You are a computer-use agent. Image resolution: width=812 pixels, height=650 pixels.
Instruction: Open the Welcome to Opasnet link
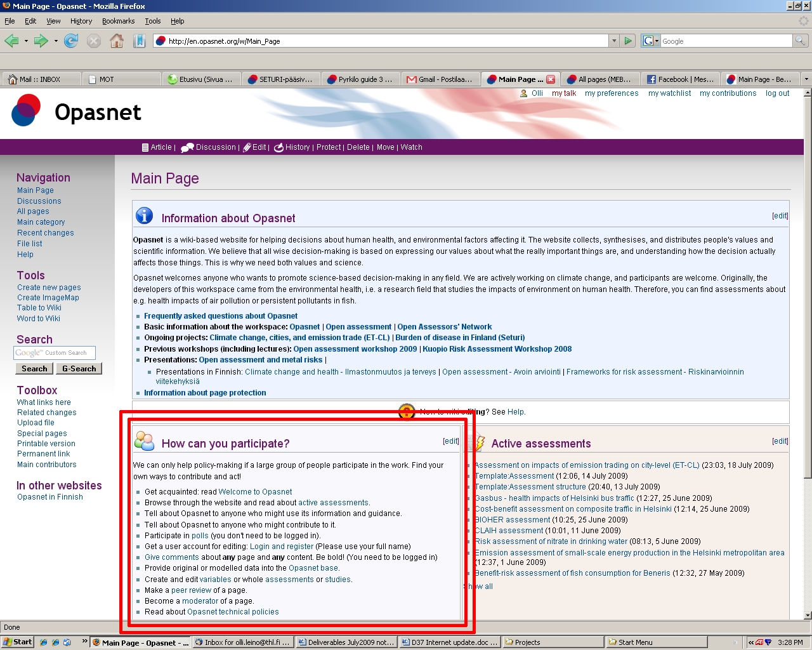pyautogui.click(x=255, y=492)
